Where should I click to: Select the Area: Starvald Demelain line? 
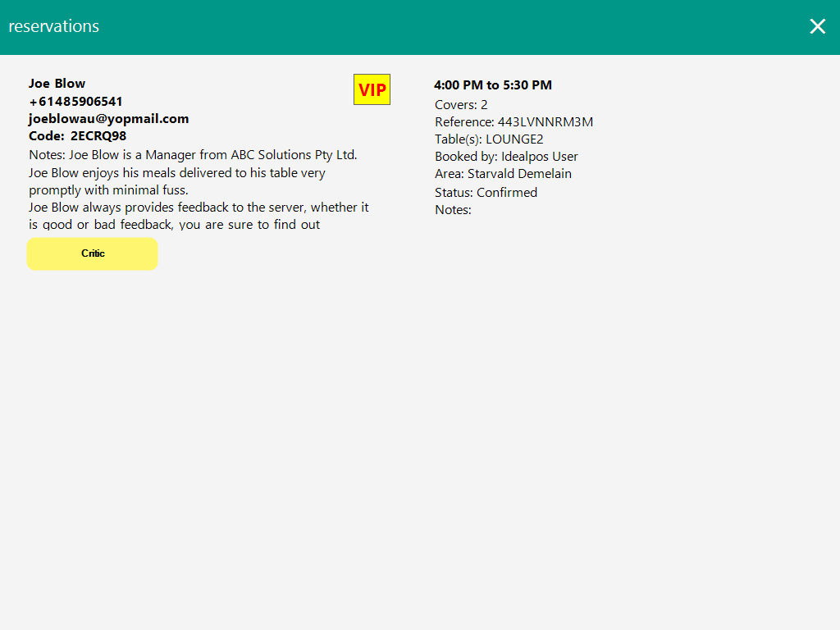click(x=503, y=174)
